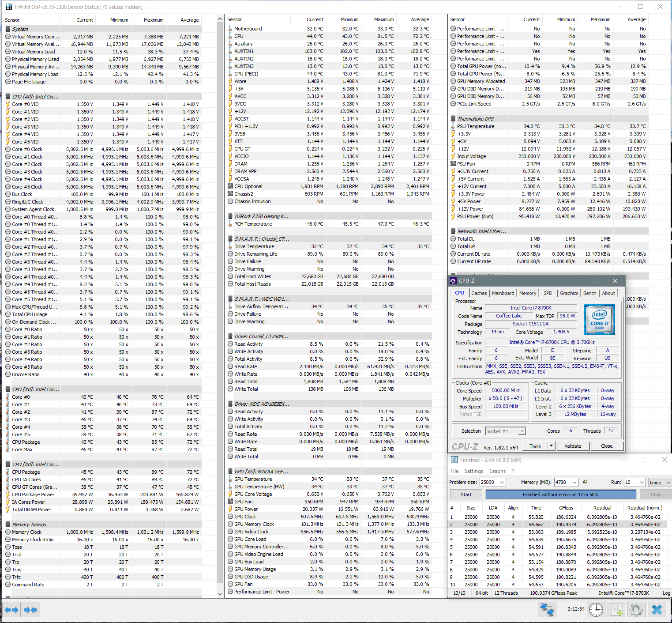Click the GFlops column header in LinX

click(x=566, y=508)
